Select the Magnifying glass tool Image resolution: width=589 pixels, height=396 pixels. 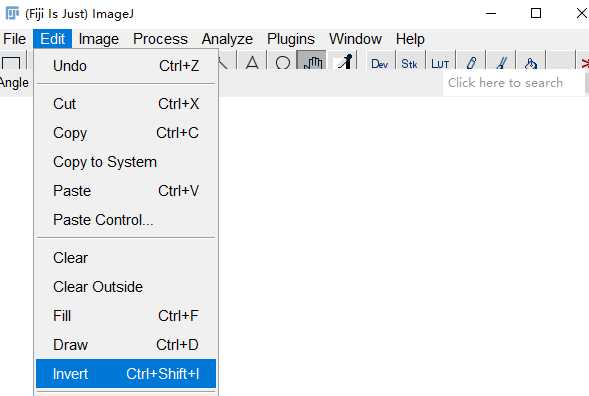point(282,61)
